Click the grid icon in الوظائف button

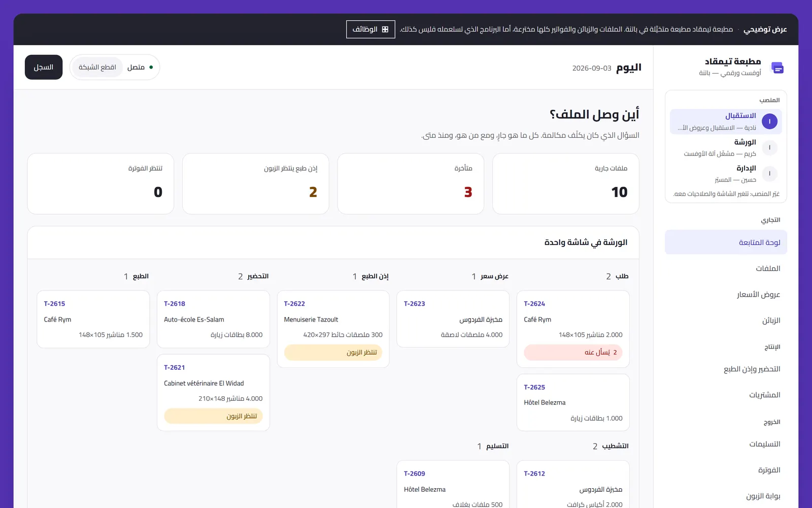click(x=385, y=29)
